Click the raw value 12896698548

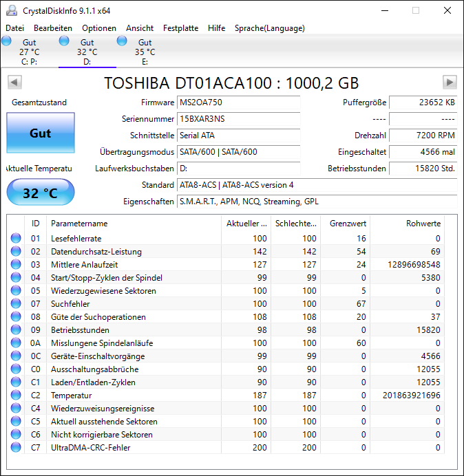coord(414,264)
